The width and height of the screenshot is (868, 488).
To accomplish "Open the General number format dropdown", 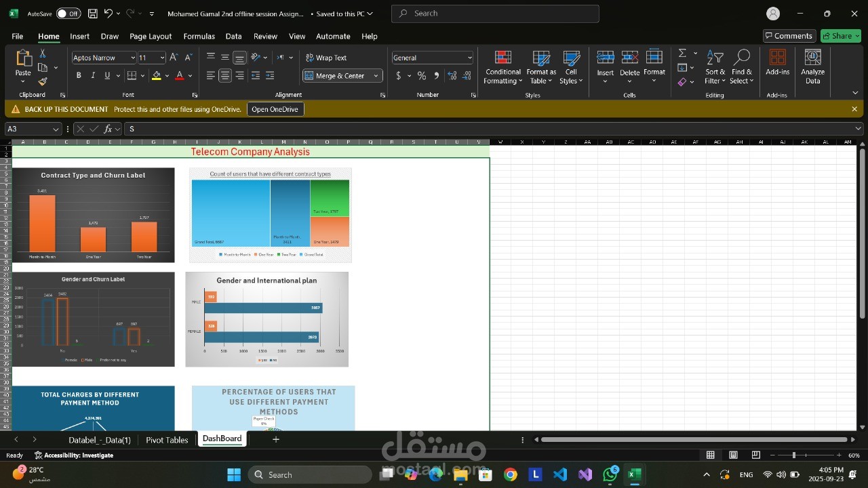I will [x=469, y=58].
